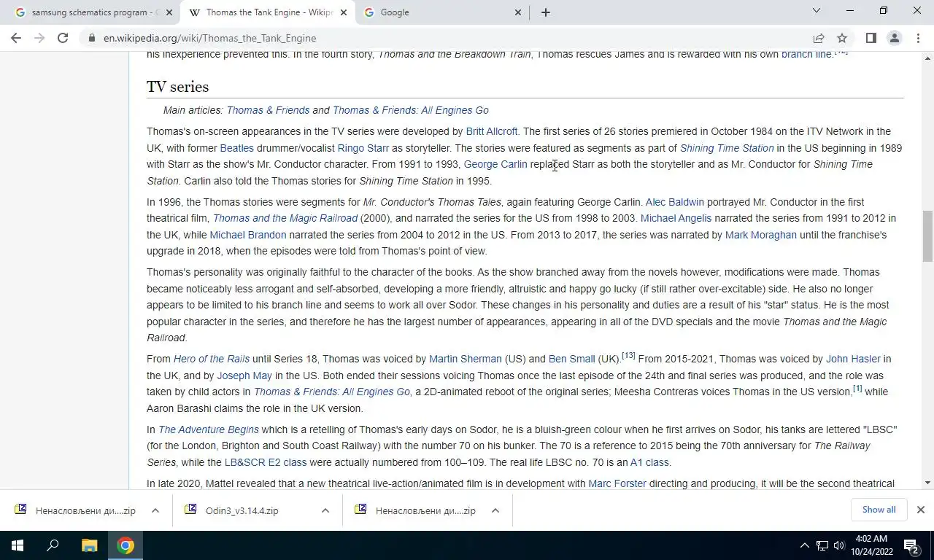Follow the Marc Forster link
Screen dimensions: 934x560
point(617,483)
